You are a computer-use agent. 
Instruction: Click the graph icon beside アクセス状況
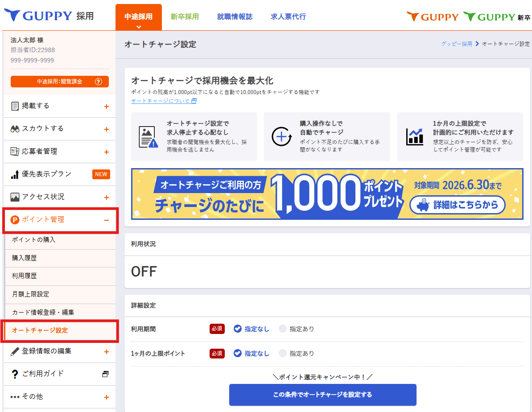[15, 197]
